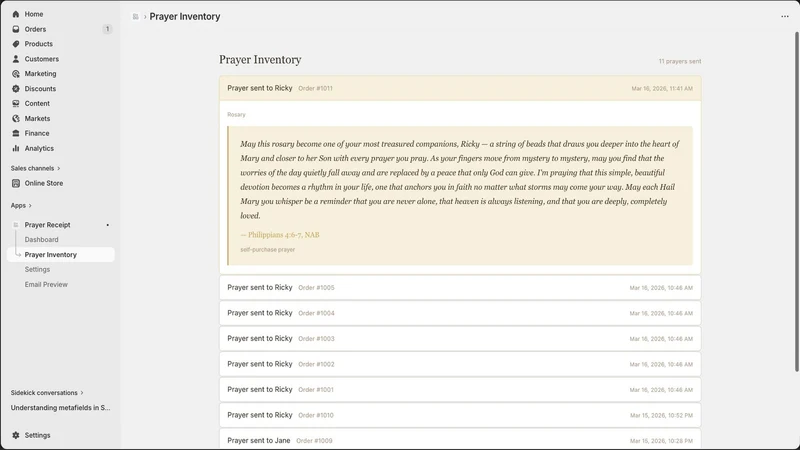Open Prayer Receipt Dashboard
The width and height of the screenshot is (800, 450).
[x=41, y=239]
